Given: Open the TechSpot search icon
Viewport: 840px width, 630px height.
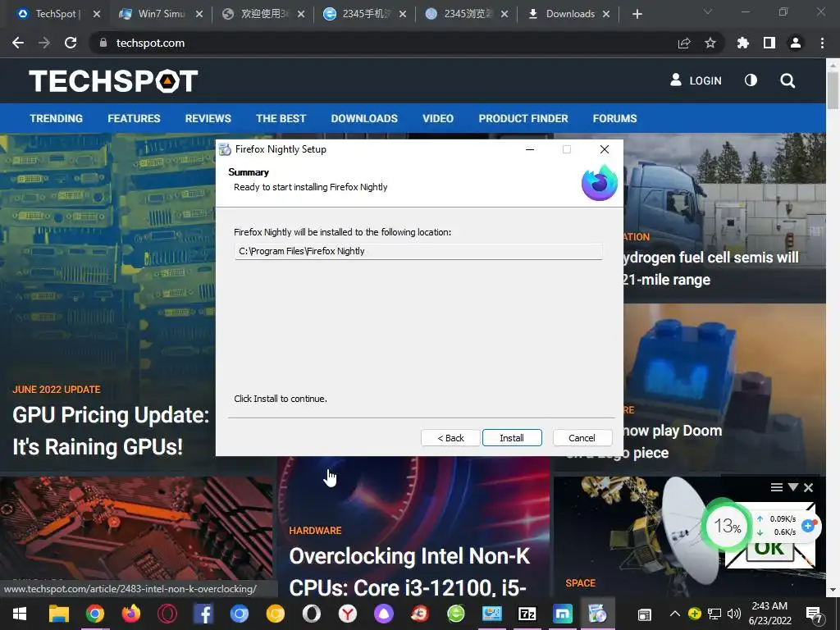Looking at the screenshot, I should [787, 81].
